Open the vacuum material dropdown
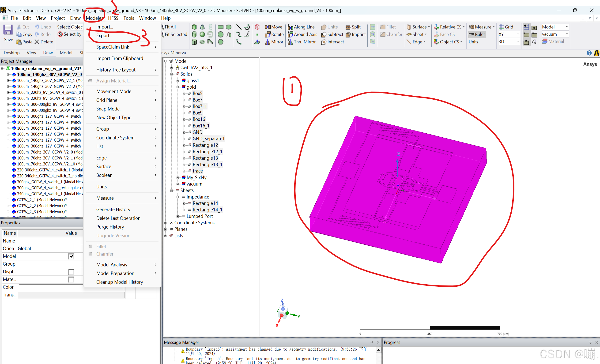 coord(567,34)
